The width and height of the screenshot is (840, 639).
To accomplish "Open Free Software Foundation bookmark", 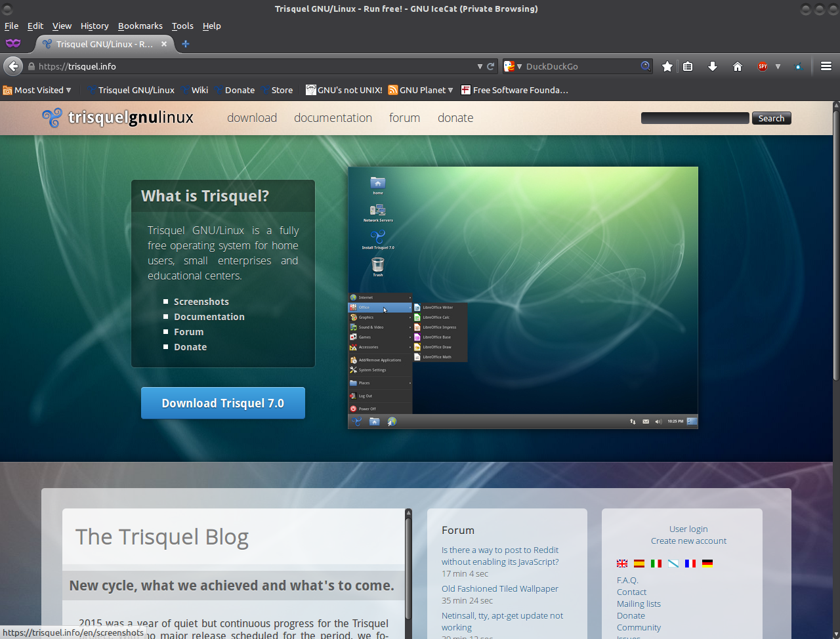I will (514, 90).
